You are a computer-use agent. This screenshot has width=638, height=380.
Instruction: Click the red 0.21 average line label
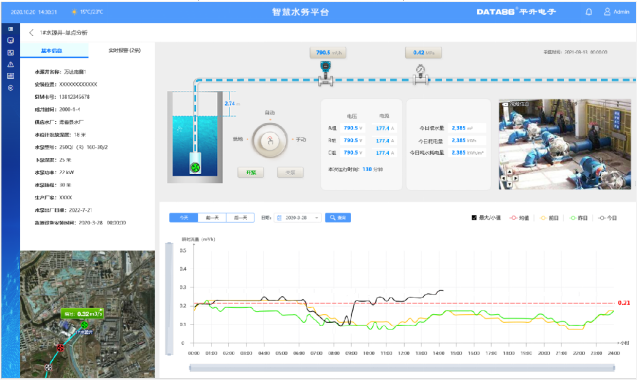pos(624,303)
